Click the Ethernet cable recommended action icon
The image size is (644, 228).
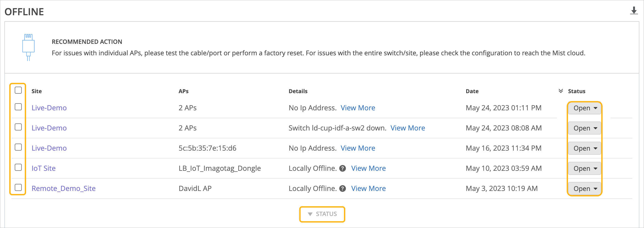pyautogui.click(x=28, y=47)
